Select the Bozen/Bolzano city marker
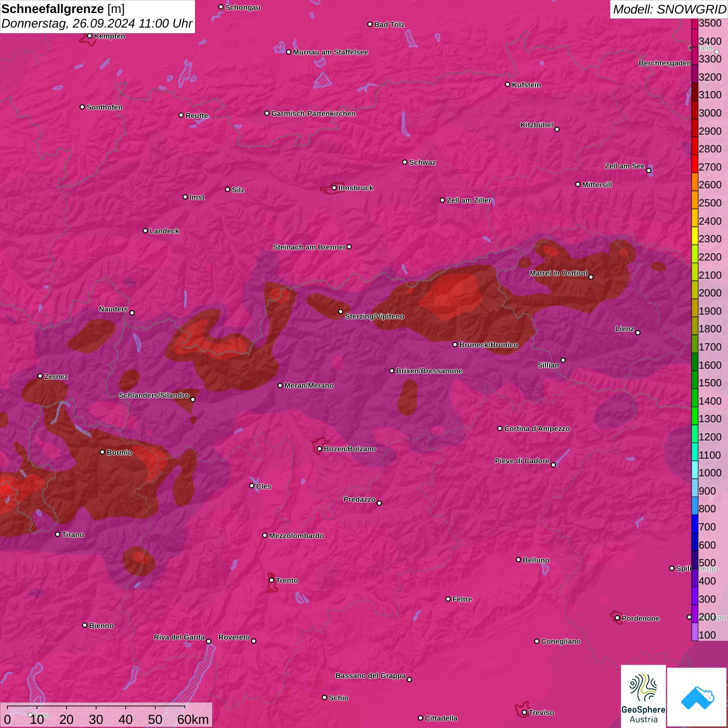Viewport: 728px width, 728px height. 320,449
